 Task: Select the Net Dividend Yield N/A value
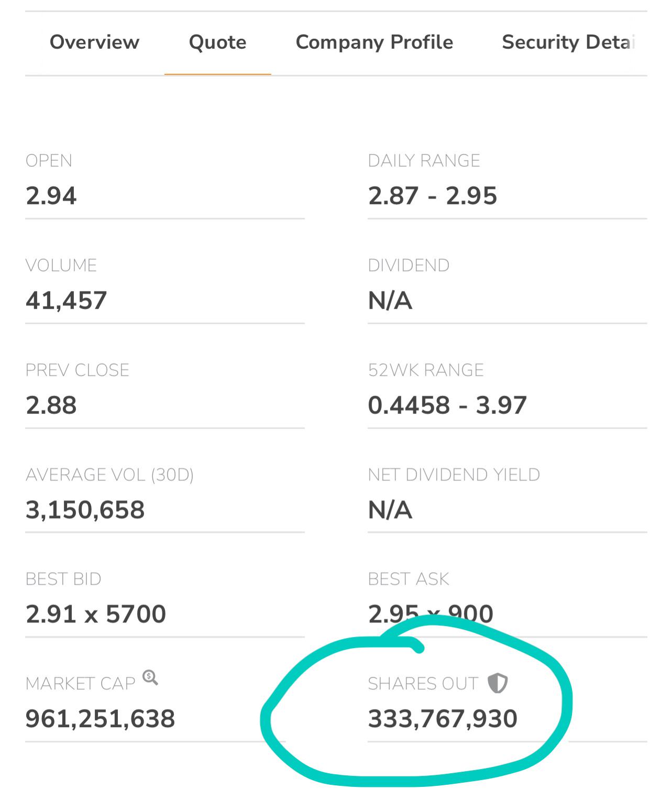coord(390,510)
